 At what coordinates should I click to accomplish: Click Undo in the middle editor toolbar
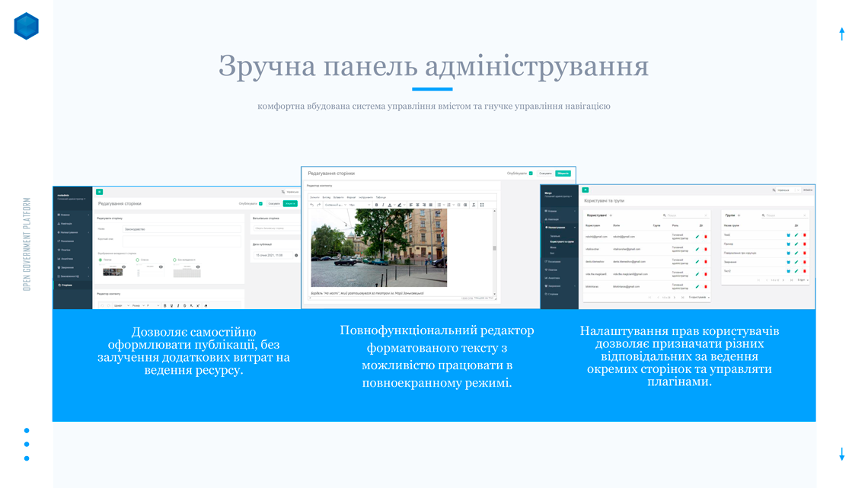click(311, 205)
